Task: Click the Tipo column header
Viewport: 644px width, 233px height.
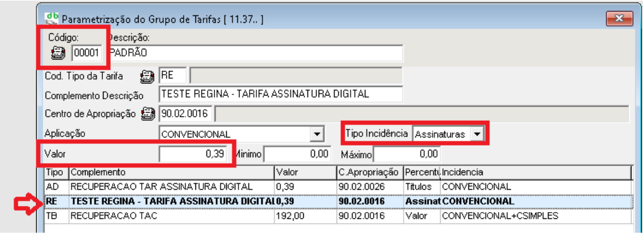Action: (x=56, y=172)
